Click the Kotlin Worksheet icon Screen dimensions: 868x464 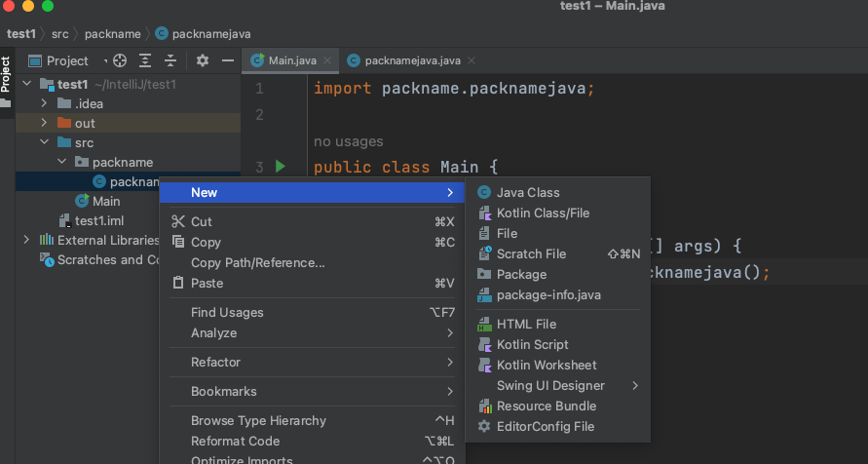[x=484, y=365]
